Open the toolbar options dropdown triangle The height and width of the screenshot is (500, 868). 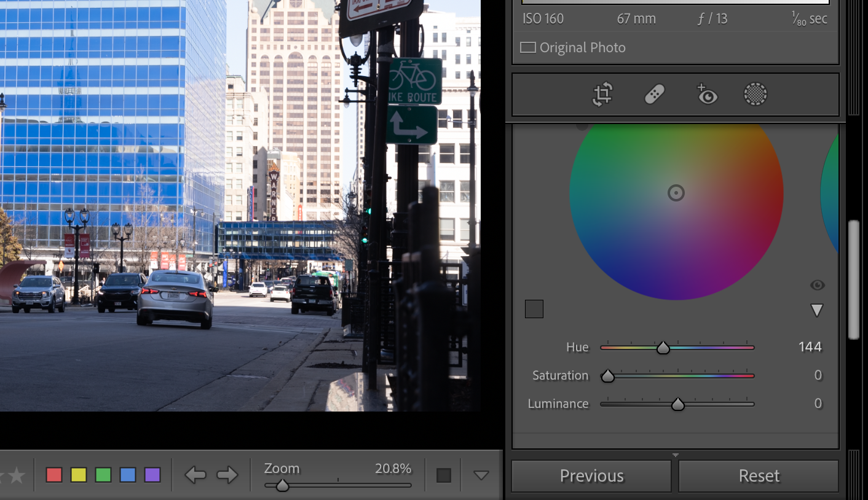(480, 474)
